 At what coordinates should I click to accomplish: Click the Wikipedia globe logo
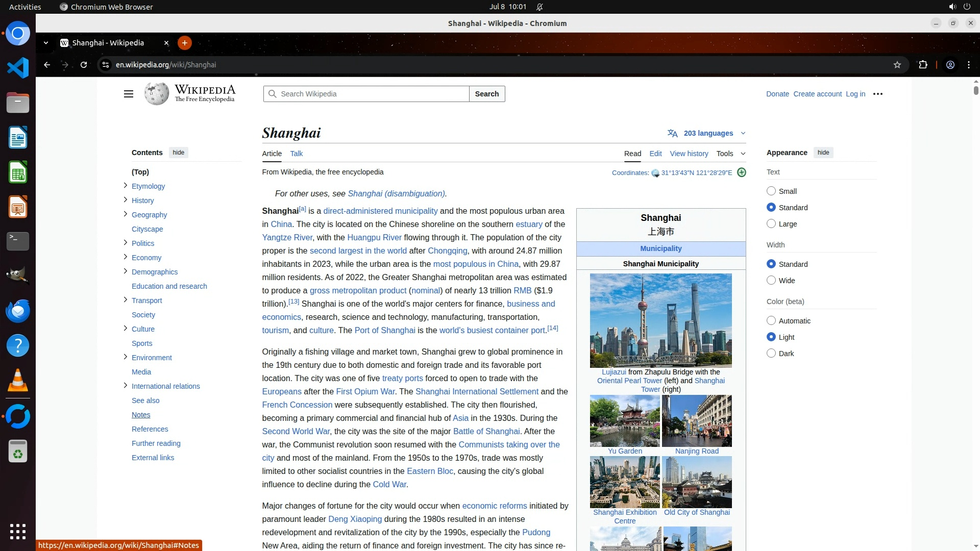tap(156, 94)
